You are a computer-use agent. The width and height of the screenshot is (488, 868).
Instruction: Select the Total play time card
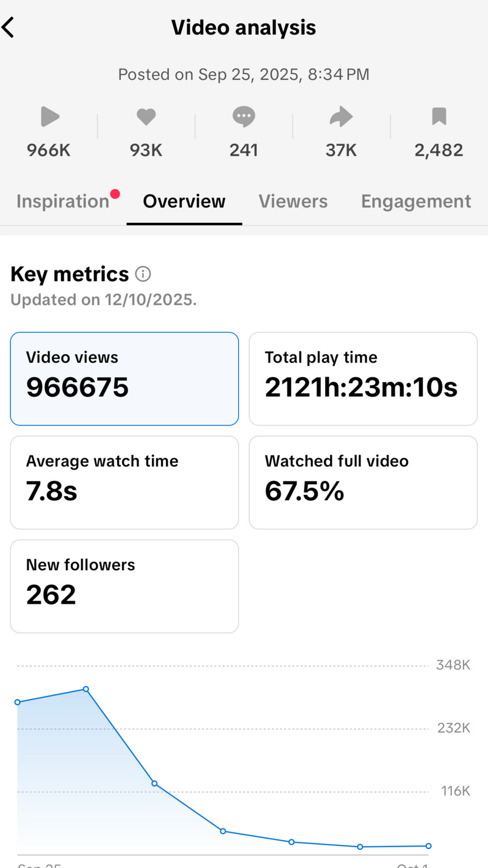tap(363, 378)
